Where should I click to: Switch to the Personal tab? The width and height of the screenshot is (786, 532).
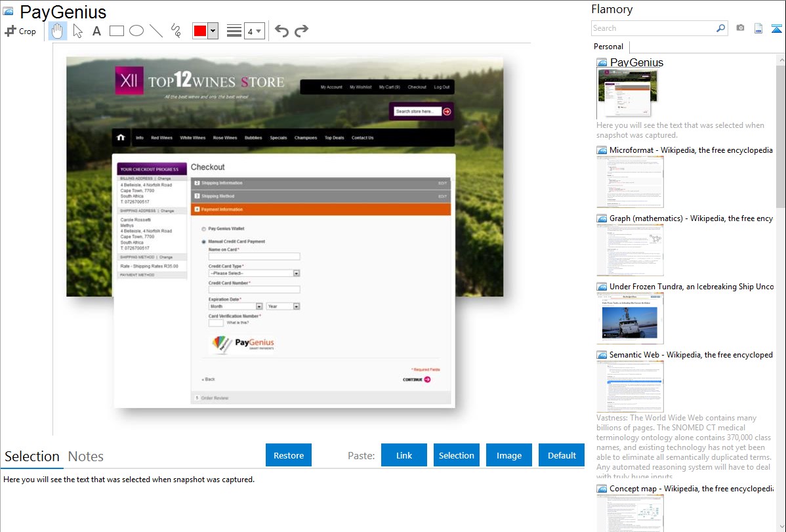coord(608,47)
